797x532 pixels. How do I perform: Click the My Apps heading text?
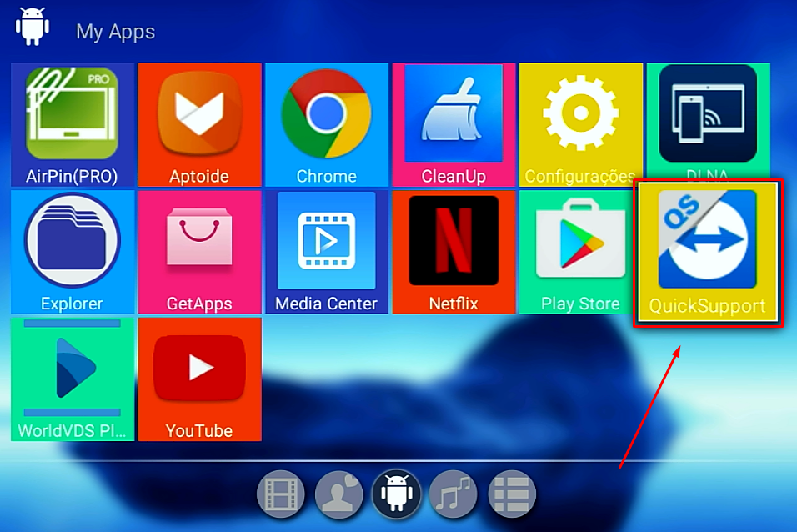point(115,32)
